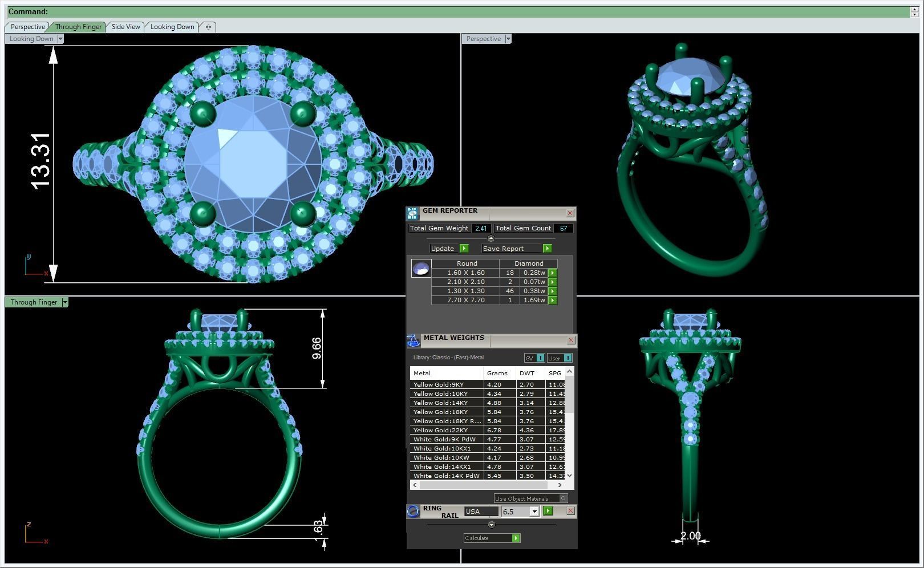924x568 pixels.
Task: Expand Ring Rail with the down-arrow expander
Action: (x=492, y=525)
